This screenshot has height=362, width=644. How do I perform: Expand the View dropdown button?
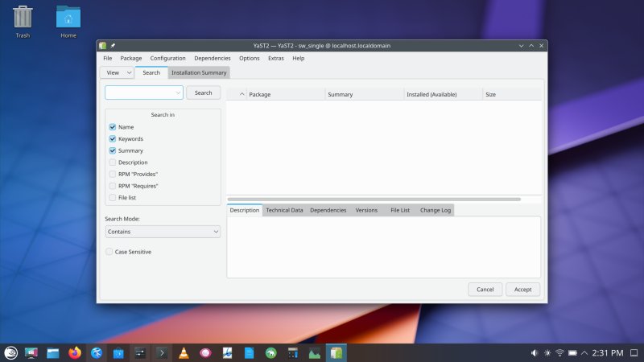(x=118, y=72)
